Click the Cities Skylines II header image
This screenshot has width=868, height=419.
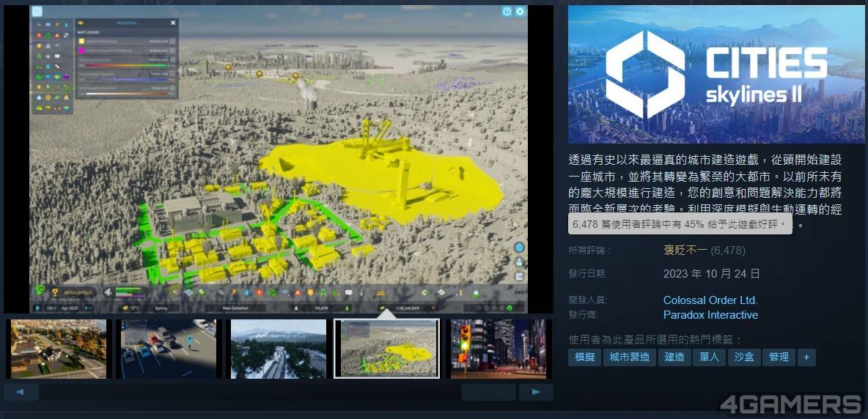tap(716, 75)
